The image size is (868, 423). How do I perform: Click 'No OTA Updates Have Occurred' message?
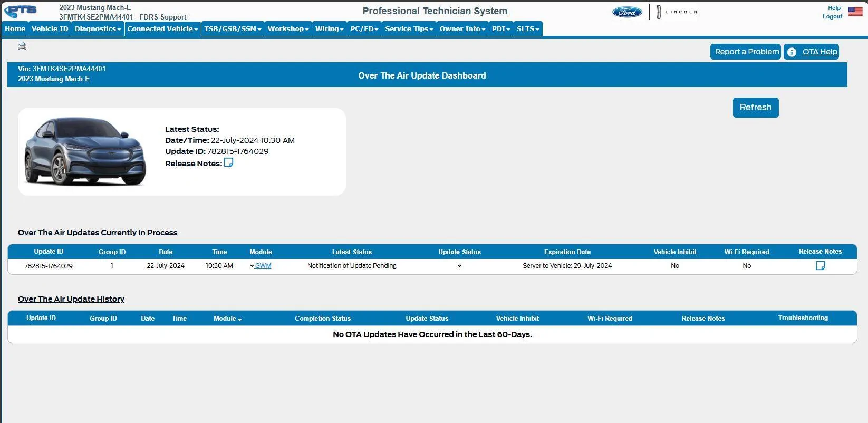[x=432, y=334]
